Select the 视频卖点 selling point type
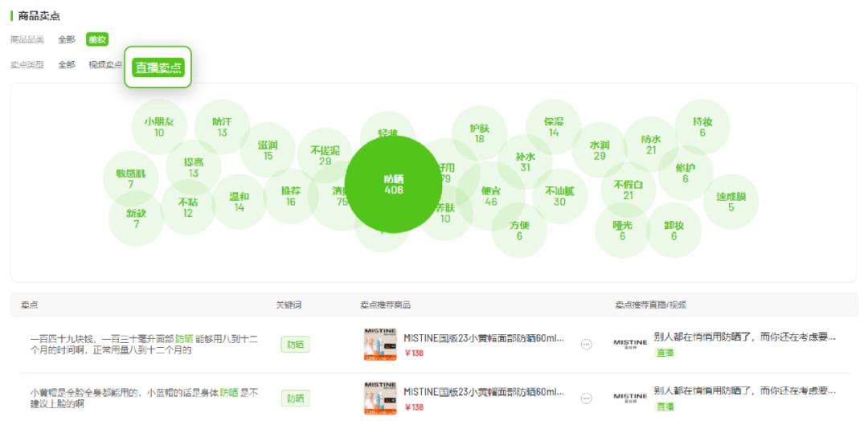This screenshot has width=868, height=421. (x=105, y=65)
